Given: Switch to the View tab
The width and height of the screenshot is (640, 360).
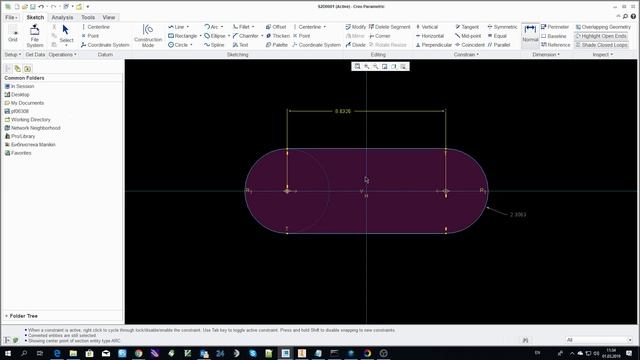Looking at the screenshot, I should tap(109, 18).
